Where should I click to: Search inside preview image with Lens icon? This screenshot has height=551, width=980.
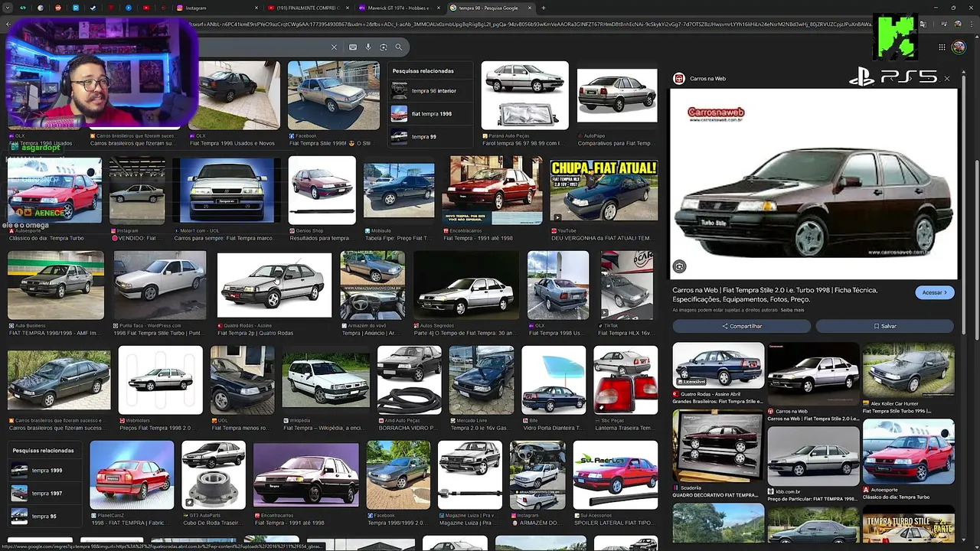point(679,266)
